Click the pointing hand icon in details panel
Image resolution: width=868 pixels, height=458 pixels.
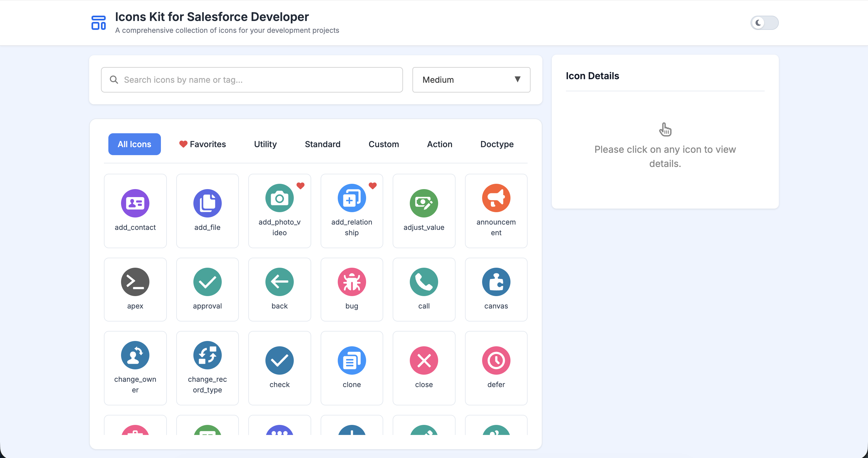pos(665,129)
